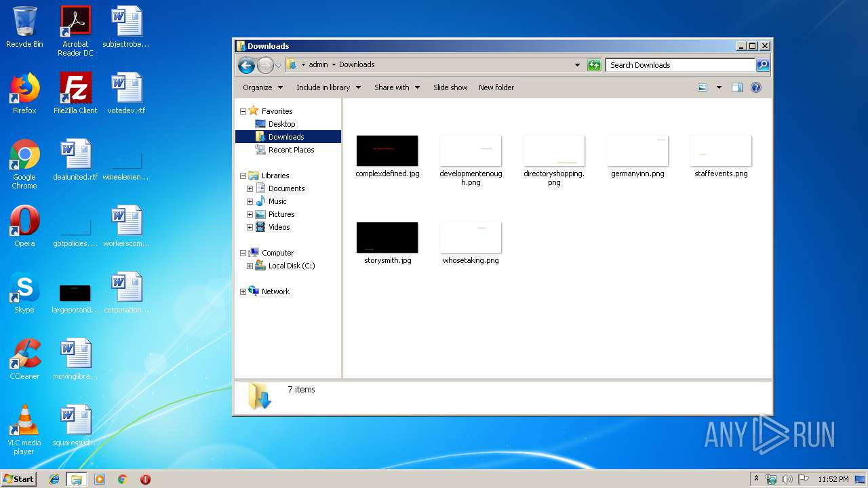This screenshot has width=868, height=488.
Task: Select the squarestudi document on desktop
Action: pos(75,426)
